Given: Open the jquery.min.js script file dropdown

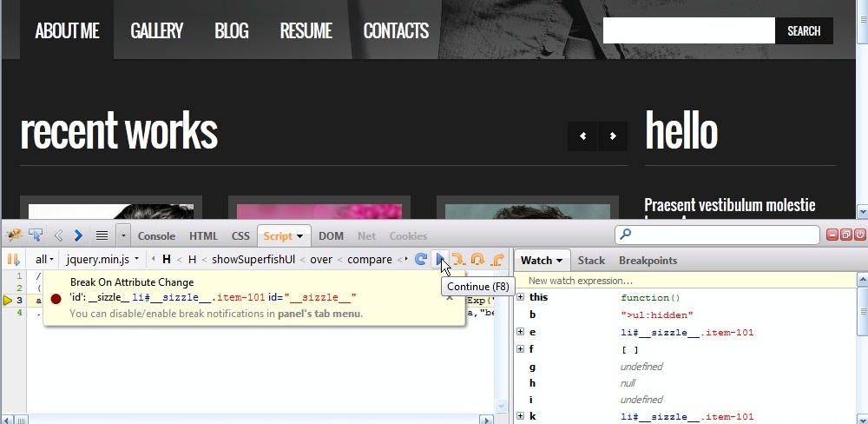Looking at the screenshot, I should 102,259.
